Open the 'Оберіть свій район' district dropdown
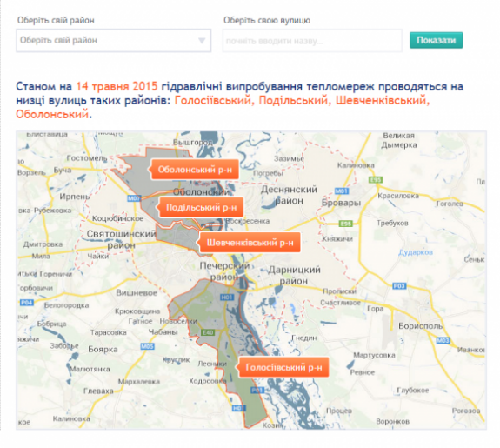 coord(114,41)
